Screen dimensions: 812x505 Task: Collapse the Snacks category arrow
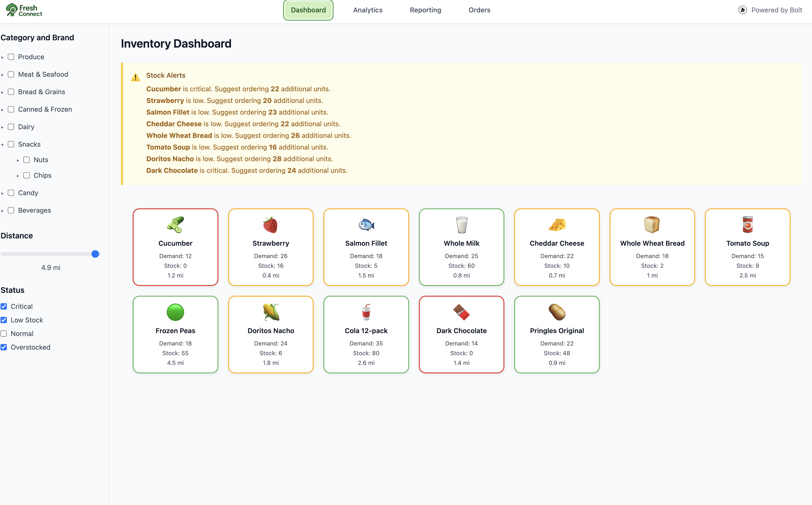(2, 145)
